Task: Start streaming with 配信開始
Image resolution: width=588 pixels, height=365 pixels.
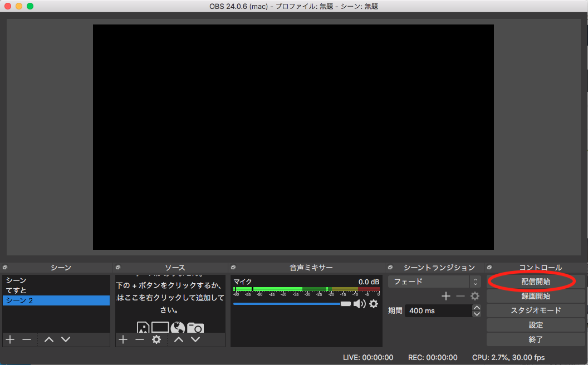Action: pos(536,281)
